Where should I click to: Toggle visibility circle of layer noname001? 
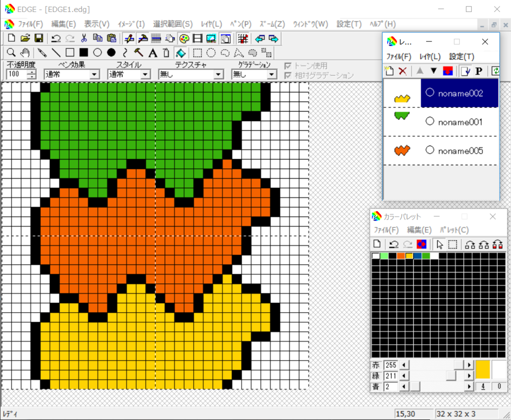430,121
